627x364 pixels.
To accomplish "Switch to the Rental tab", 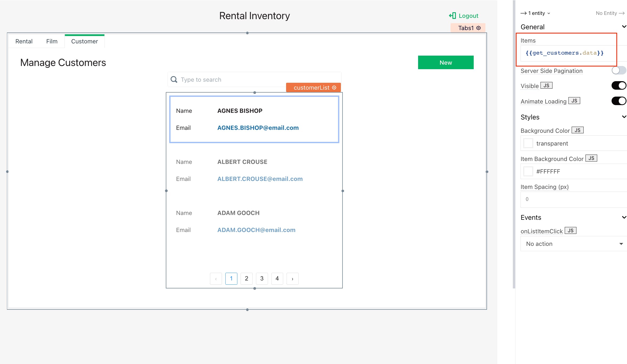I will point(24,42).
